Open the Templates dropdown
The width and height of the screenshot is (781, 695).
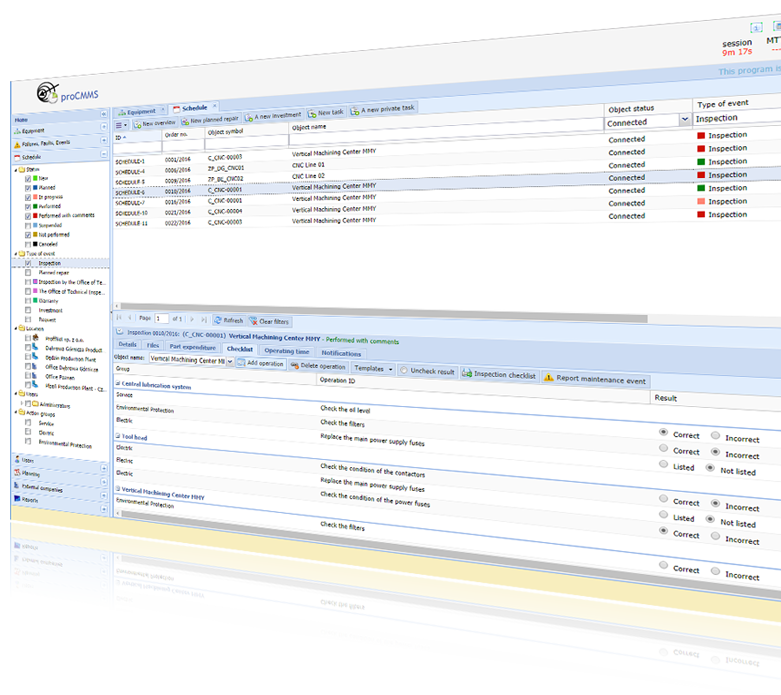point(373,369)
